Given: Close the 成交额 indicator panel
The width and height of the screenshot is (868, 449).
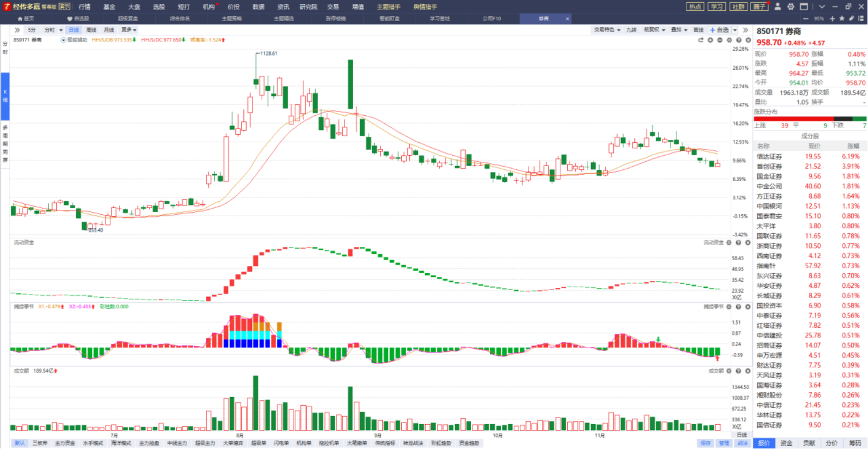Looking at the screenshot, I should (748, 371).
